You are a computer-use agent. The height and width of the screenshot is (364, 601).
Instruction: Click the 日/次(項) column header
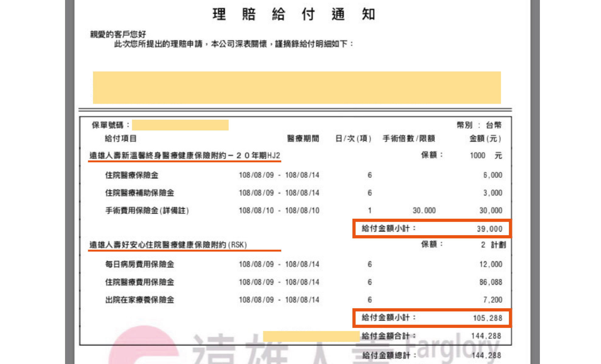[x=353, y=139]
